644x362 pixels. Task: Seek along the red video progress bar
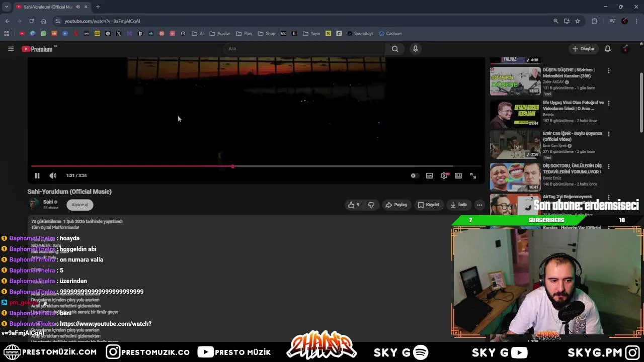click(x=257, y=166)
